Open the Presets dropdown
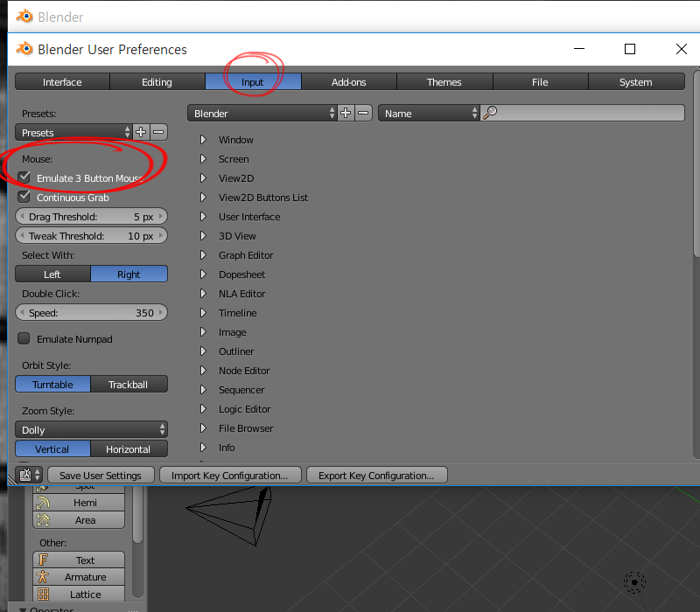Screen dimensions: 700x612 click(73, 133)
